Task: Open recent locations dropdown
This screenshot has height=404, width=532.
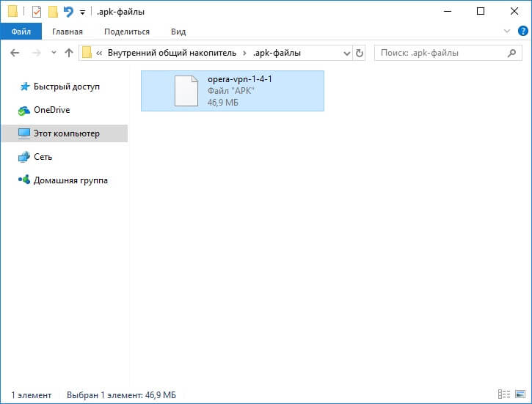Action: [x=54, y=53]
